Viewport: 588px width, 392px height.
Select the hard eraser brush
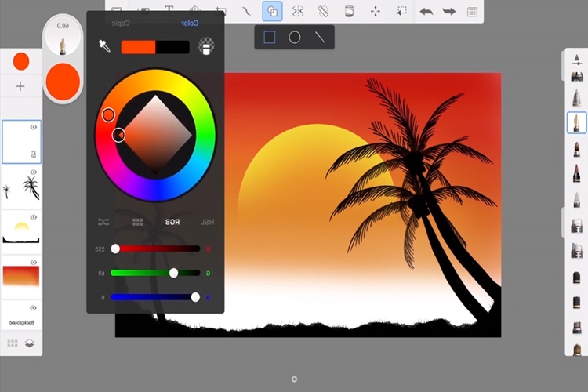click(577, 227)
